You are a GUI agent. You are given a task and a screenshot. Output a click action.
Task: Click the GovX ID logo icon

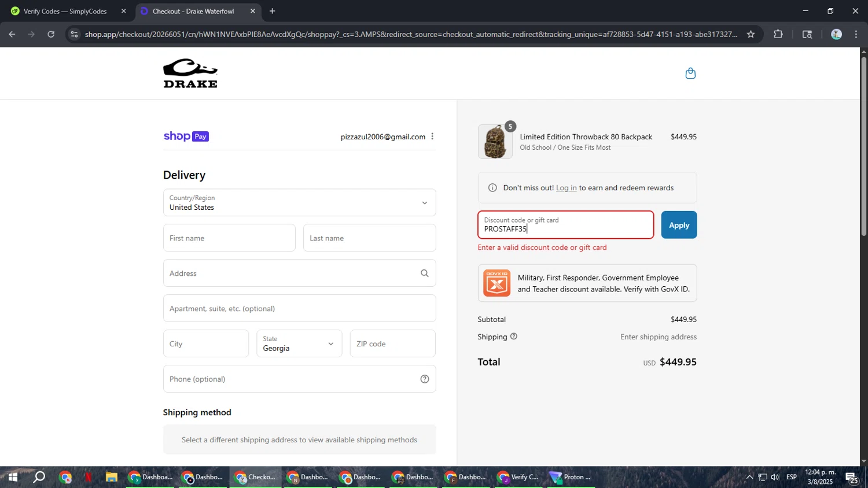(496, 283)
